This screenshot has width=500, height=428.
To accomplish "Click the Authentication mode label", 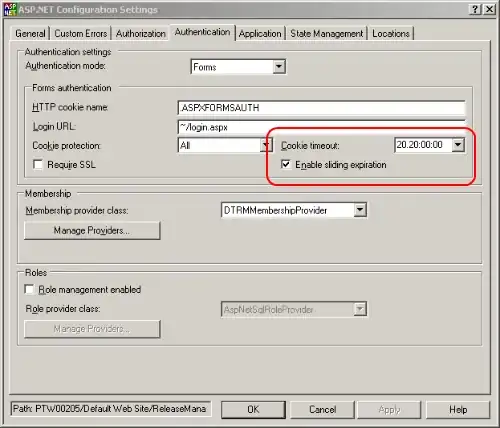I will 66,66.
